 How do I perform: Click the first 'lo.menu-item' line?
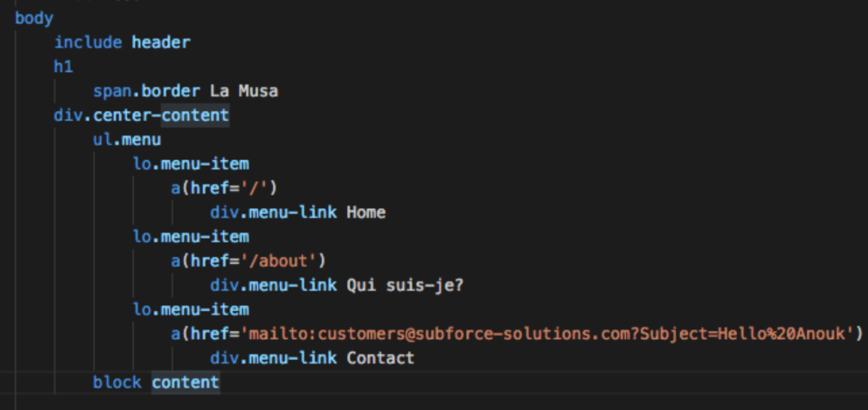point(191,164)
